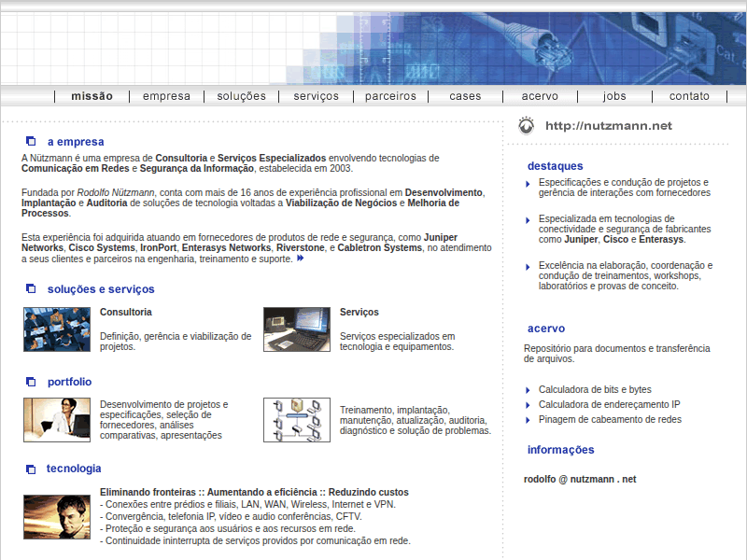Click arrow bullet beside 'Especificações e condução de projetos'

click(528, 184)
